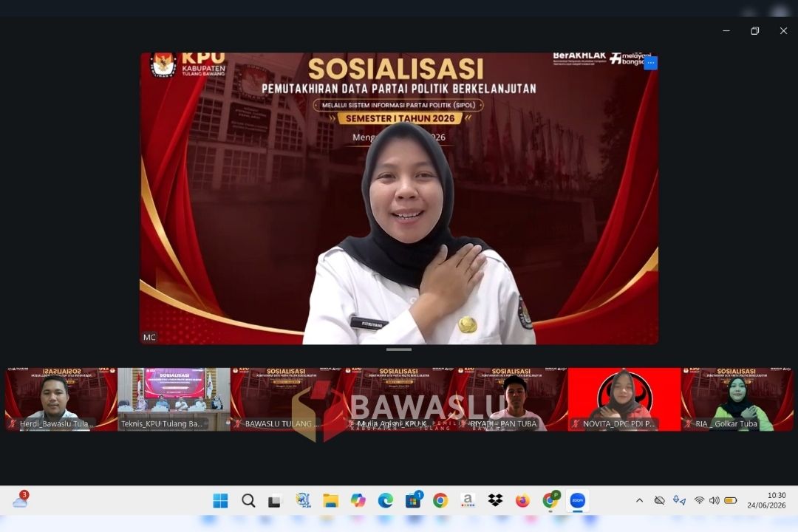Open the Microsoft Store taskbar icon

click(x=413, y=501)
